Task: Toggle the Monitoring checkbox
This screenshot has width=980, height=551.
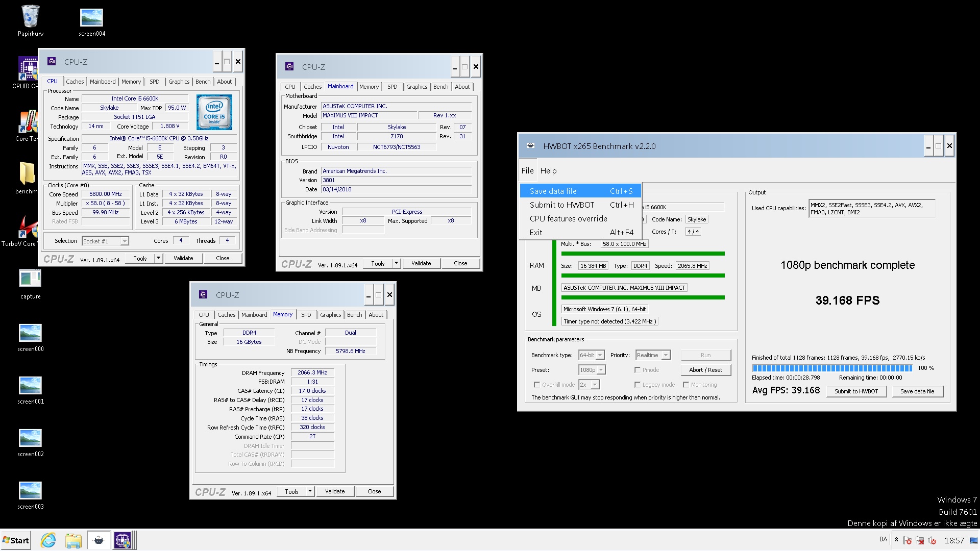Action: pos(686,385)
